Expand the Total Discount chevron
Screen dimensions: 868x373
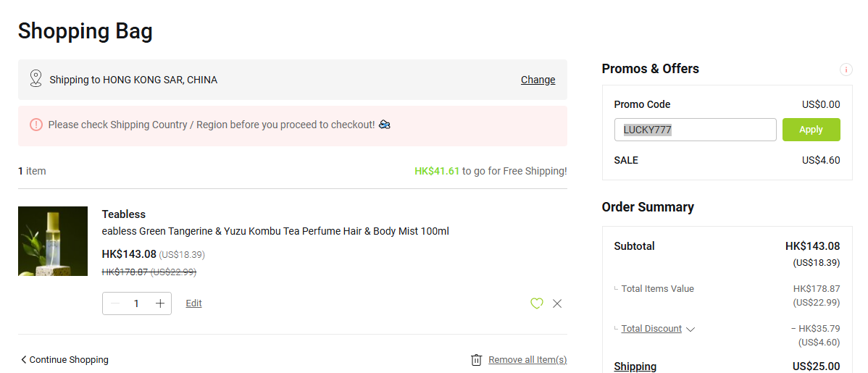point(690,330)
